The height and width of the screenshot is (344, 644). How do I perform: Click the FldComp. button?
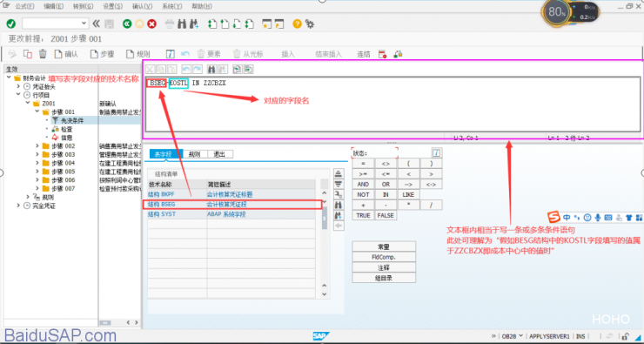coord(384,257)
